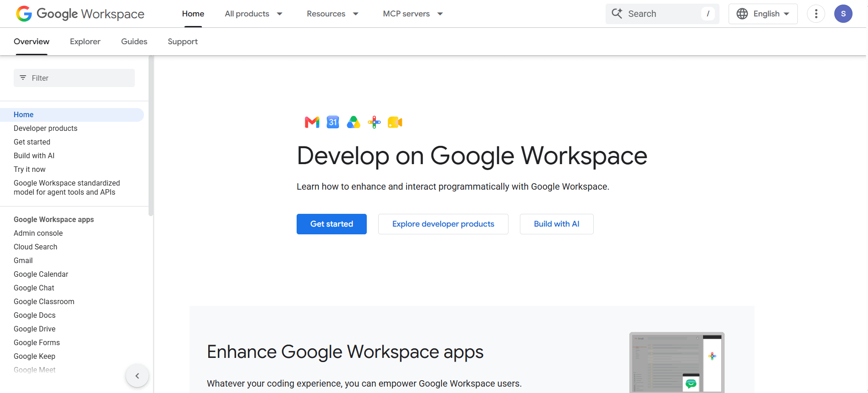Image resolution: width=868 pixels, height=393 pixels.
Task: Switch to the Guides tab
Action: [x=134, y=41]
